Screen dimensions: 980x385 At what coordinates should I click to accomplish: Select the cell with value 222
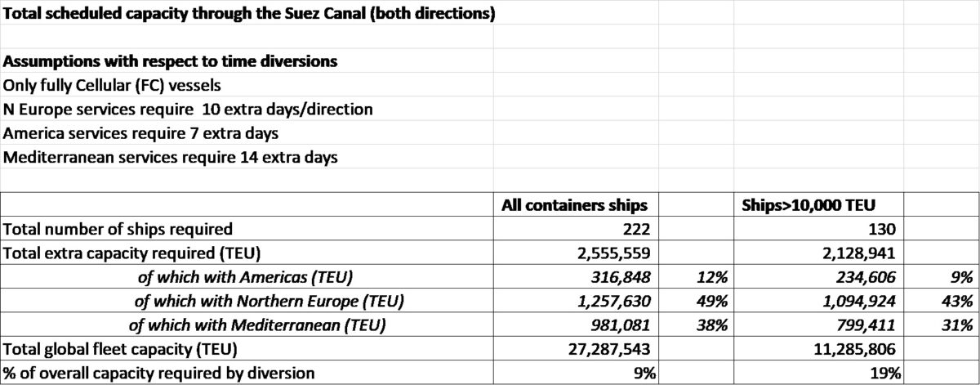click(x=576, y=230)
